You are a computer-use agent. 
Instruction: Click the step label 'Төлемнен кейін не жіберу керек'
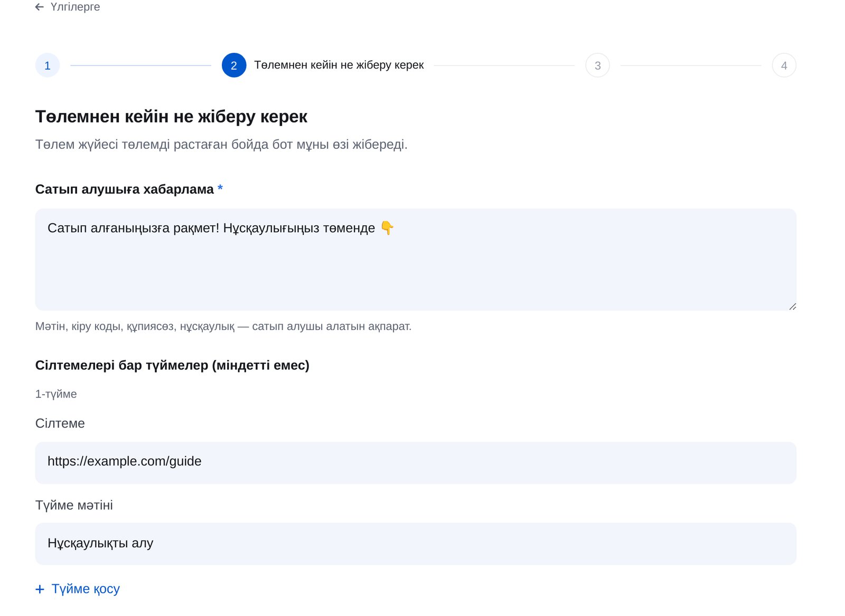tap(339, 65)
